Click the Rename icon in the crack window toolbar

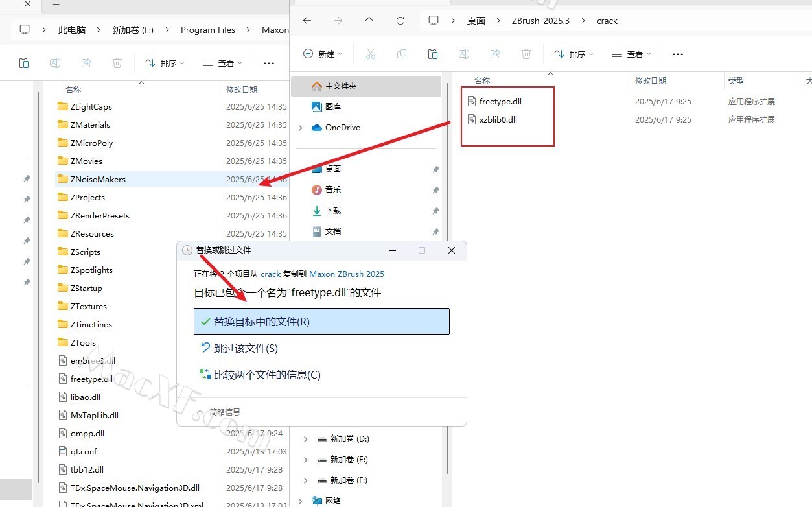464,54
